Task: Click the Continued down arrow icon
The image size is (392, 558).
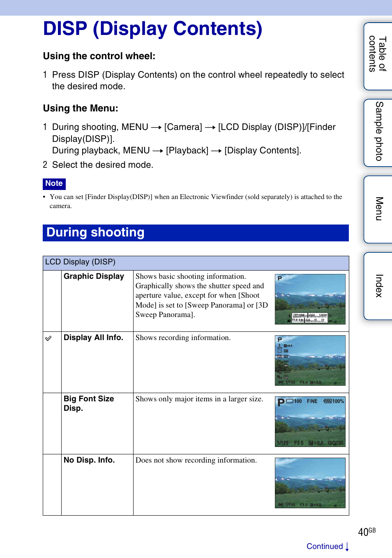Action: coord(347,546)
